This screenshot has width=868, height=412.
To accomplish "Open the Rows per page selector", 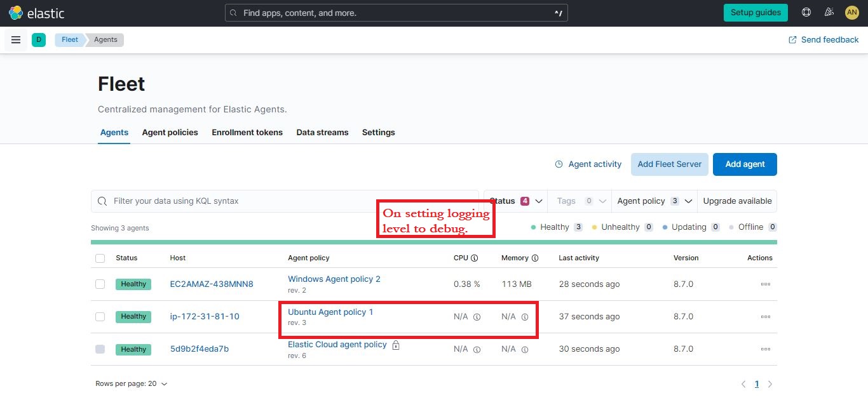I will coord(132,383).
